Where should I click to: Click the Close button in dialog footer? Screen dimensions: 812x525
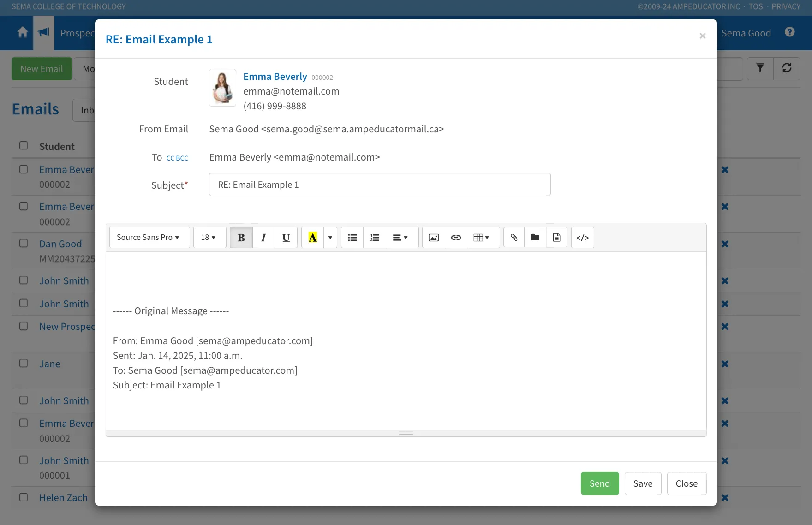[x=687, y=483]
